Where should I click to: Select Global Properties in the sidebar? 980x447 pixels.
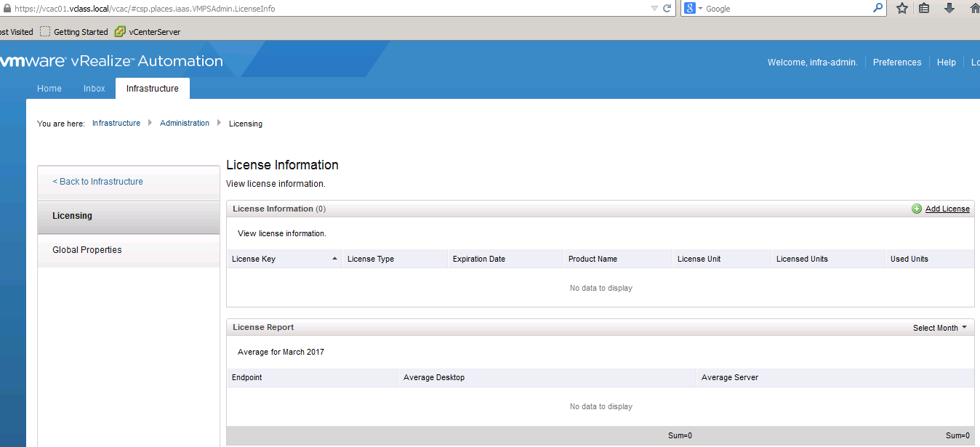click(x=87, y=250)
